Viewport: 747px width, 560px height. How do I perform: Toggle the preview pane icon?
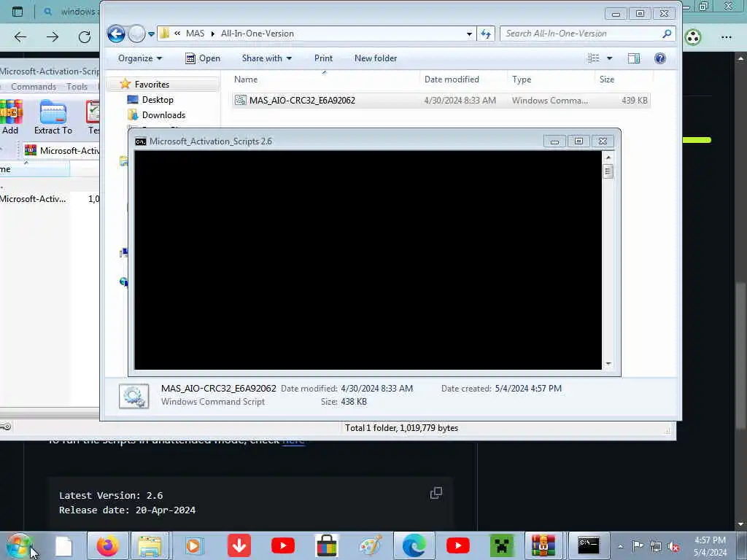634,58
